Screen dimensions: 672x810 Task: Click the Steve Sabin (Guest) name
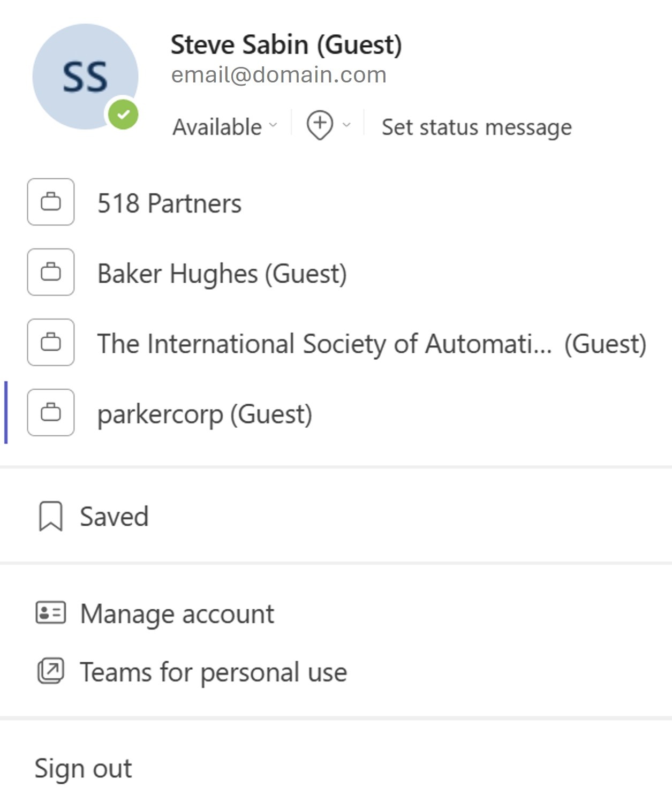[x=286, y=45]
